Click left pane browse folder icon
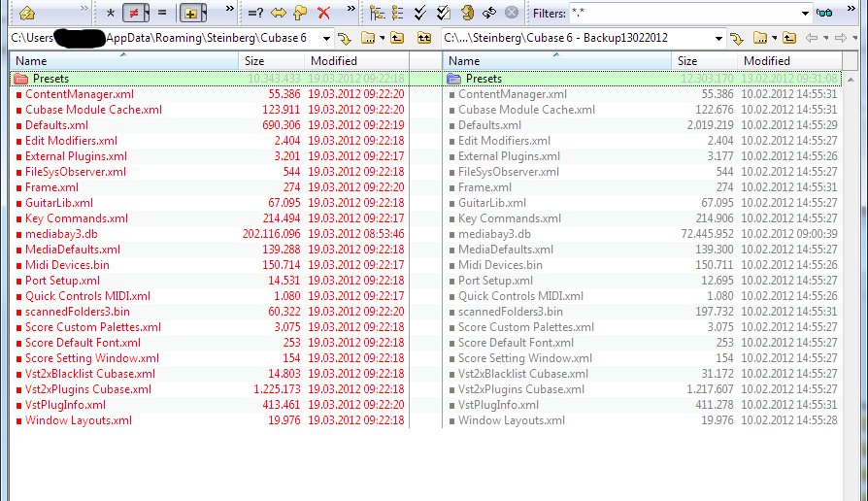 point(368,38)
